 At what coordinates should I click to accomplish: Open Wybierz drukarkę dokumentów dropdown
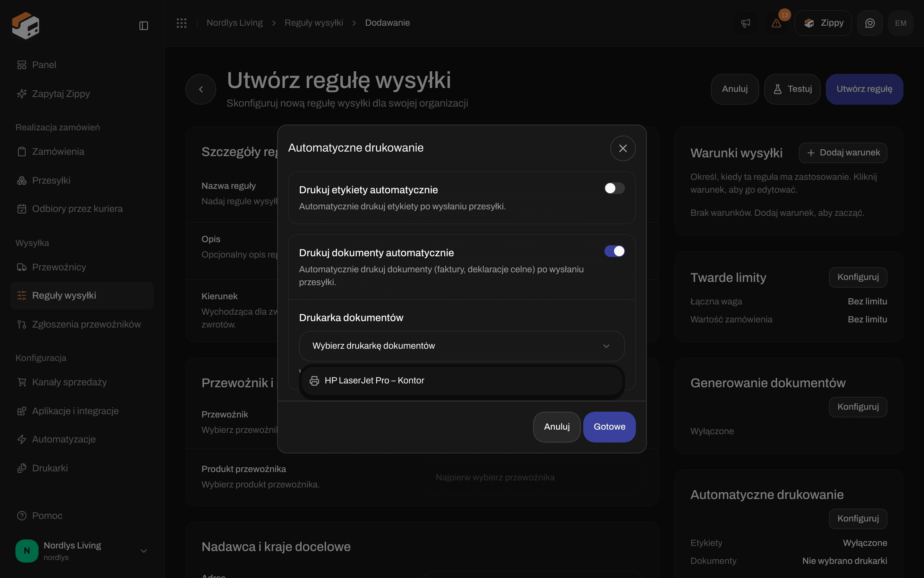[462, 346]
